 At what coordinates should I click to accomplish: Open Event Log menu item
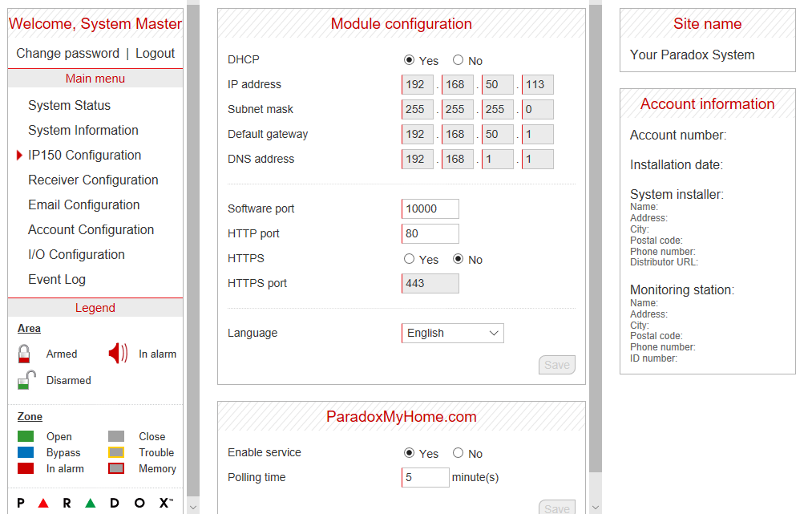57,279
